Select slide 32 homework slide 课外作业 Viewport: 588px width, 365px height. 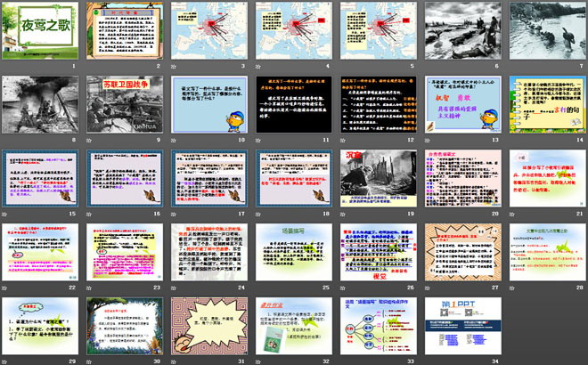coord(294,326)
